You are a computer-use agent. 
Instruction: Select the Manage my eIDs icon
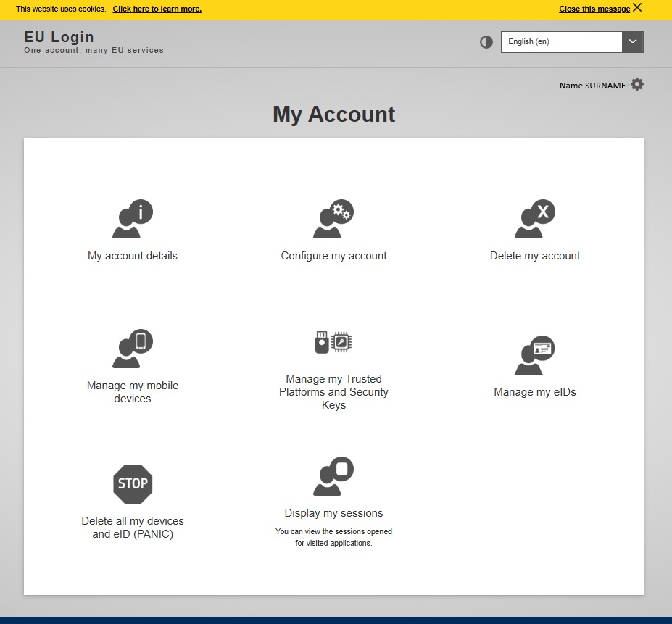(534, 355)
